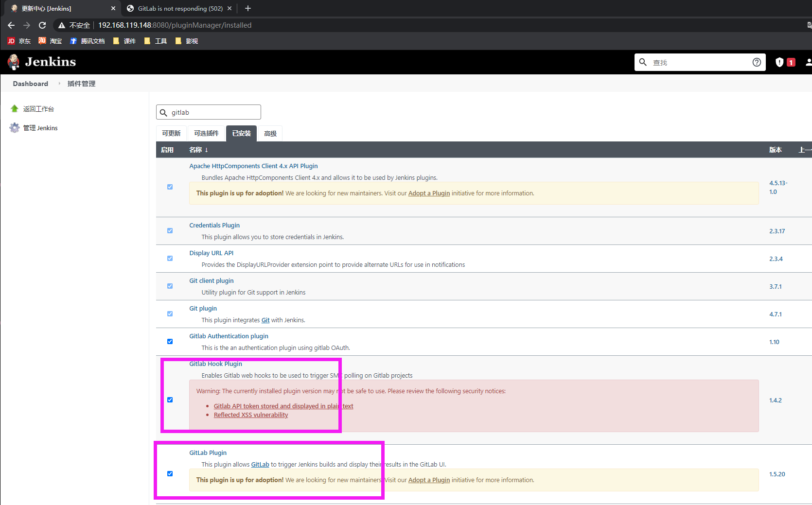
Task: Reload the page with refresh icon
Action: (42, 25)
